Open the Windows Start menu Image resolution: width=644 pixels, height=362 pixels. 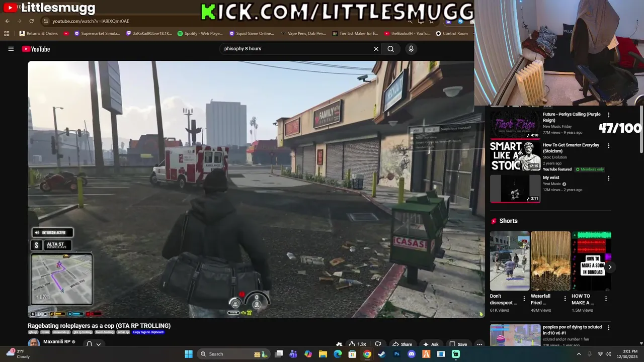coord(189,354)
